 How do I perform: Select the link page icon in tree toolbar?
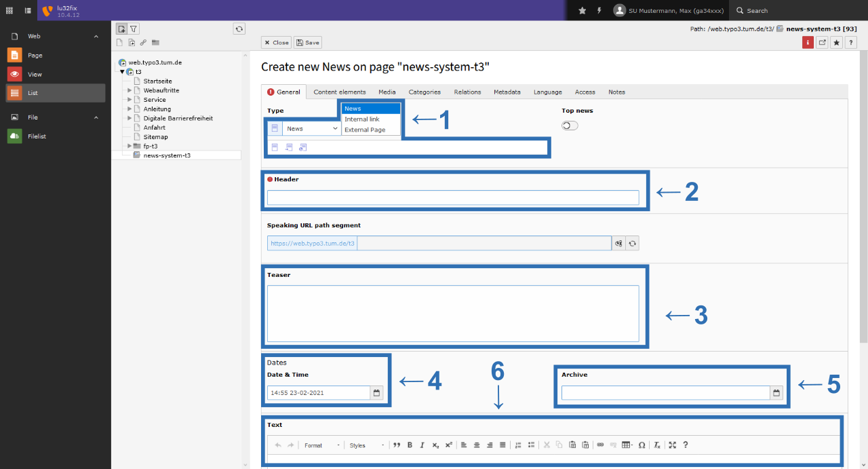pos(143,43)
